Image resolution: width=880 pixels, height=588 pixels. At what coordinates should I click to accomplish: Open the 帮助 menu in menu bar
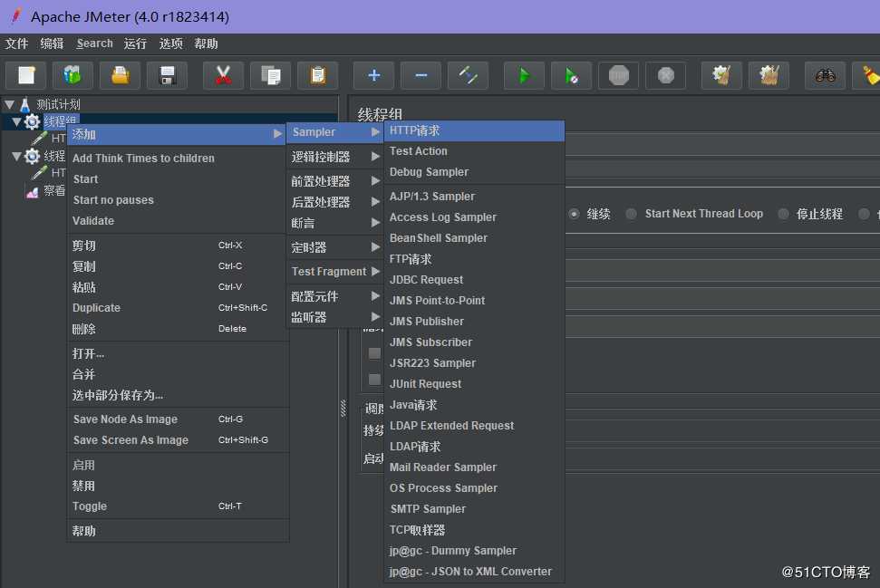coord(206,43)
